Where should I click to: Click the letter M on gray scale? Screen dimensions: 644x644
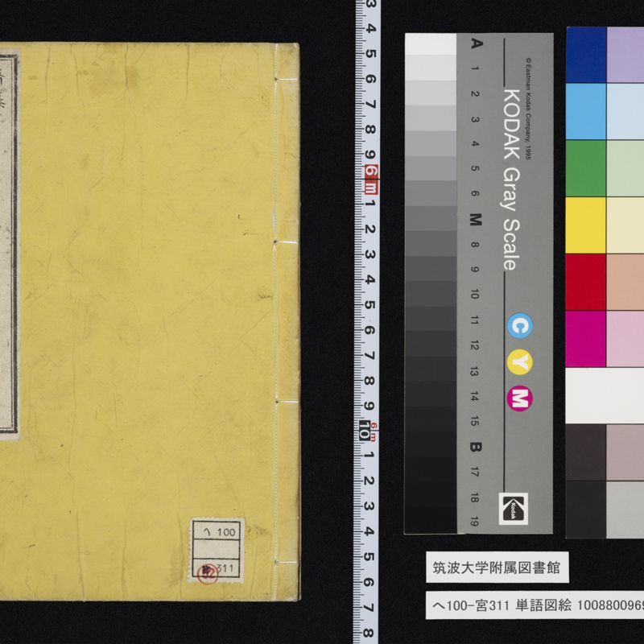476,219
